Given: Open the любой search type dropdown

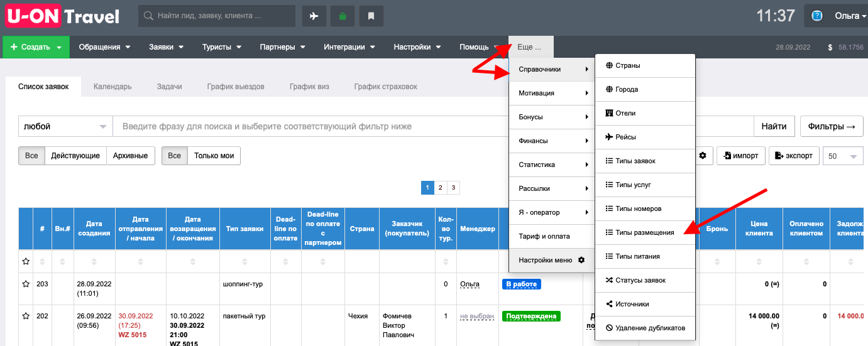Looking at the screenshot, I should [65, 126].
